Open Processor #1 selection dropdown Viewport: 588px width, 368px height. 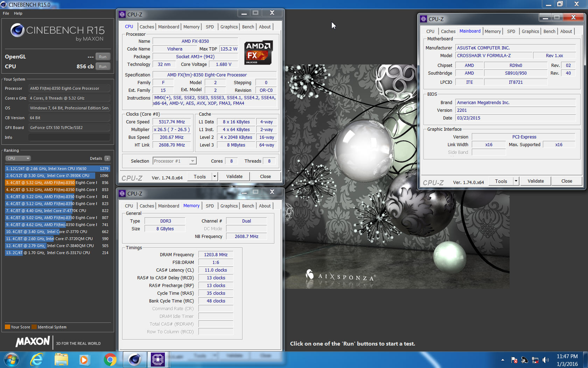coord(175,161)
